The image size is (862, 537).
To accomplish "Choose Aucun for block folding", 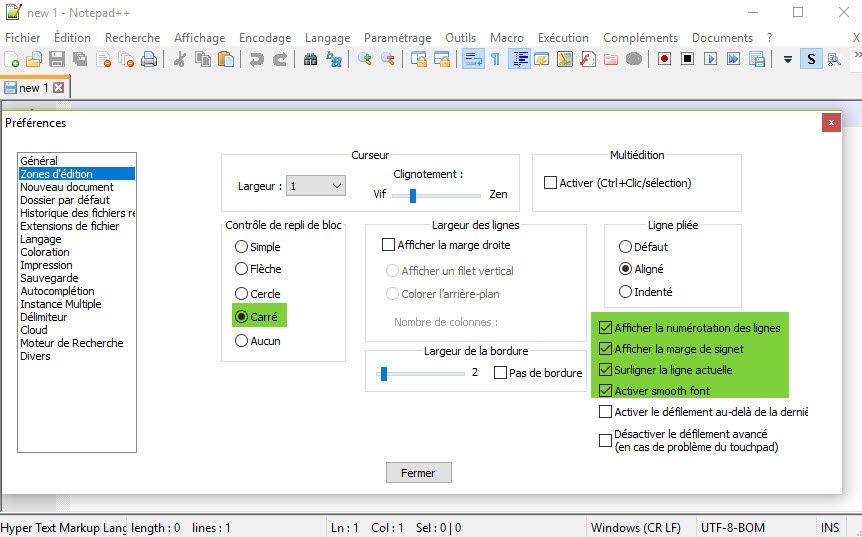I will point(241,341).
